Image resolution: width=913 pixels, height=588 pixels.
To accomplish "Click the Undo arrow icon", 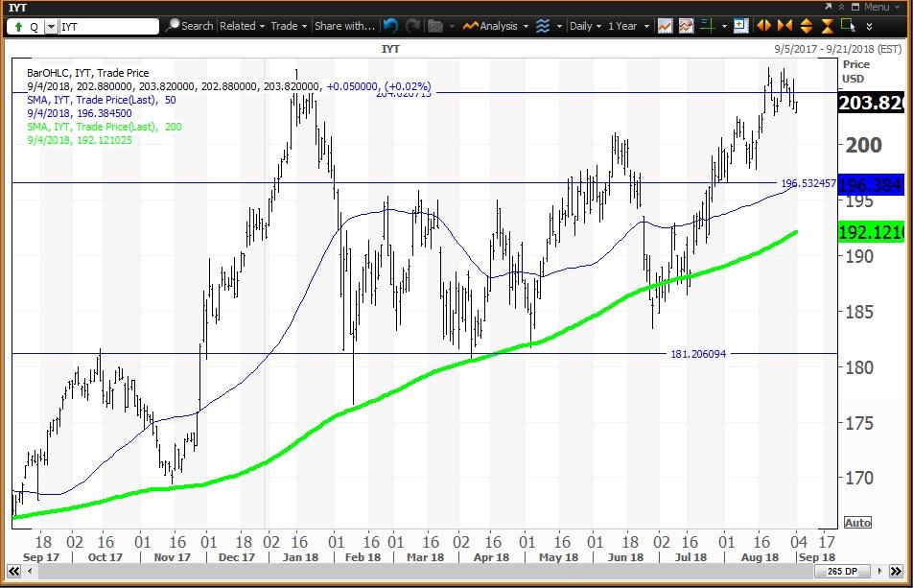I will 389,26.
